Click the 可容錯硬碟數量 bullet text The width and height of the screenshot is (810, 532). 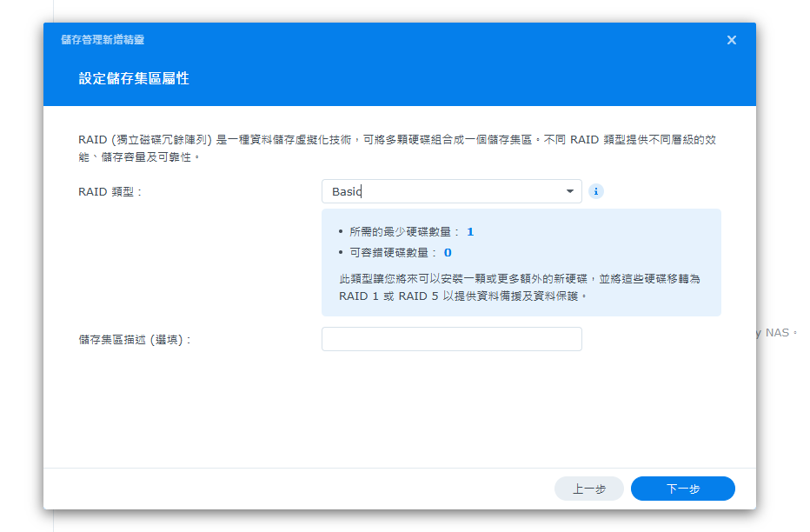393,253
